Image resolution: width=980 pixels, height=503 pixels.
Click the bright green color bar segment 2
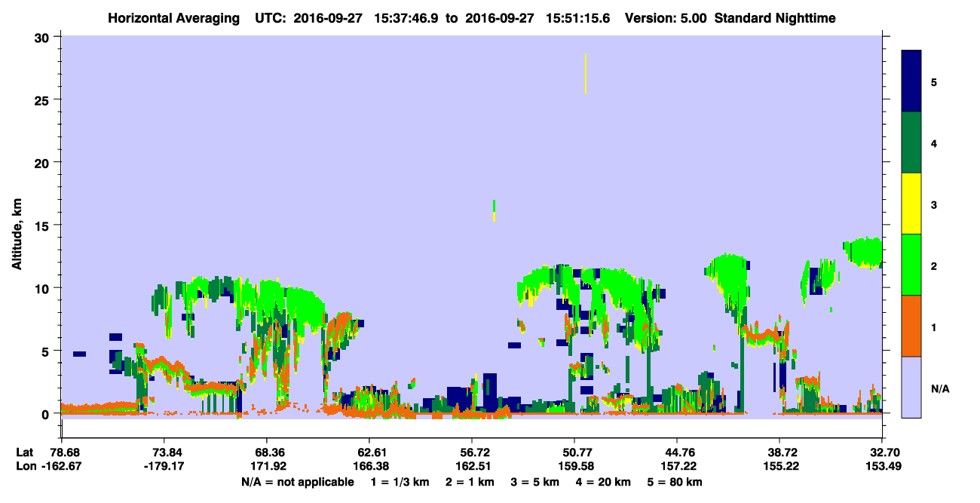(911, 265)
